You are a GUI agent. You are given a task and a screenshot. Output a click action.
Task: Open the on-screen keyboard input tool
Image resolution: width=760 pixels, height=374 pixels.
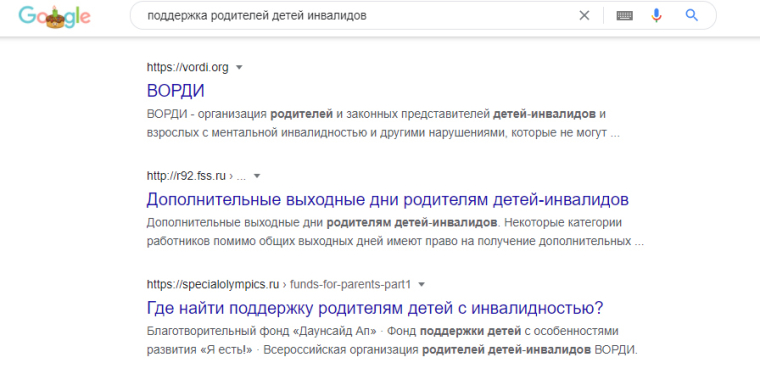(x=624, y=16)
